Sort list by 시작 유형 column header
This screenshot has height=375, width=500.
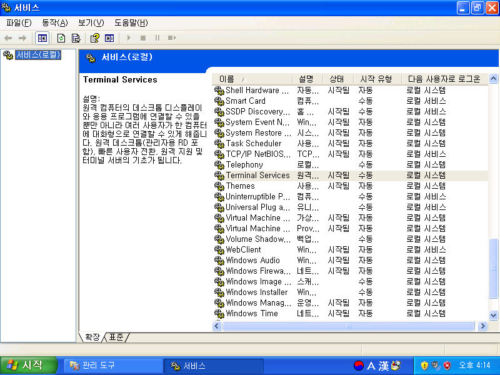point(376,79)
